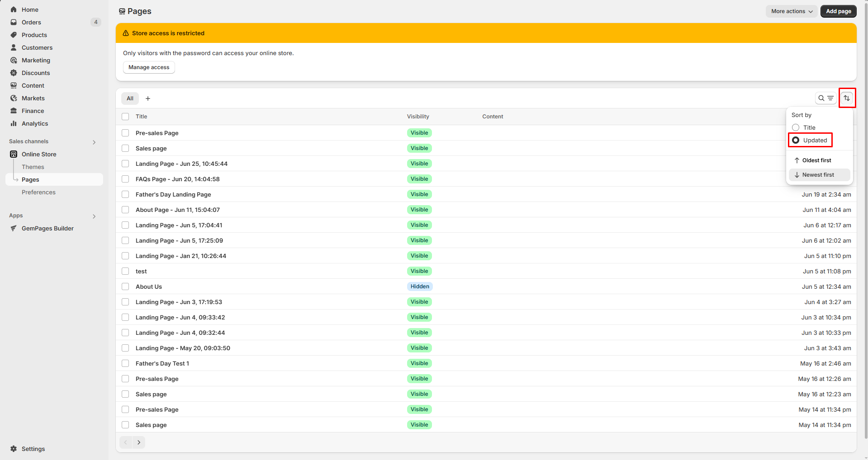Check the box for About Us page
The width and height of the screenshot is (868, 460).
(125, 286)
